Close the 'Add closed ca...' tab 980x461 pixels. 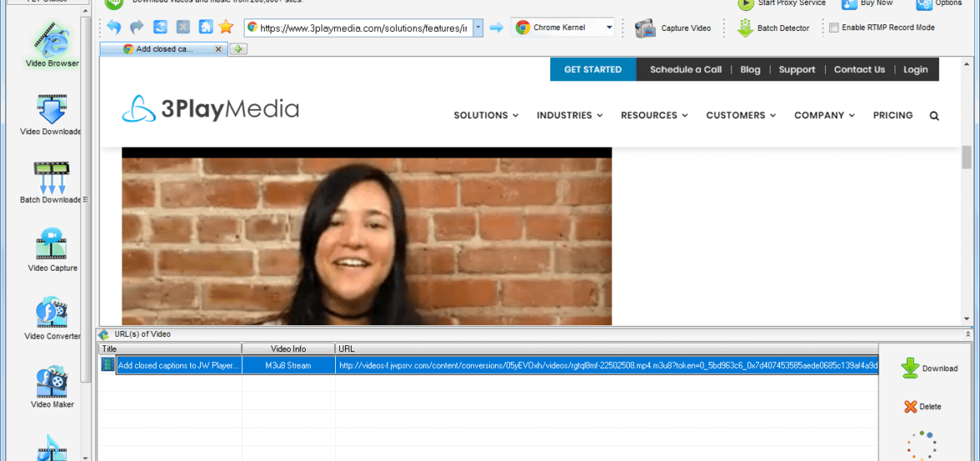[218, 49]
